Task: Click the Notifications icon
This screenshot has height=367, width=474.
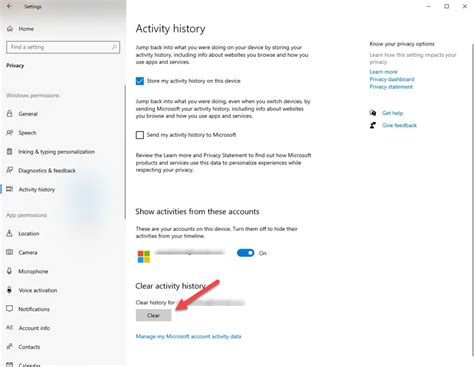Action: pos(10,309)
